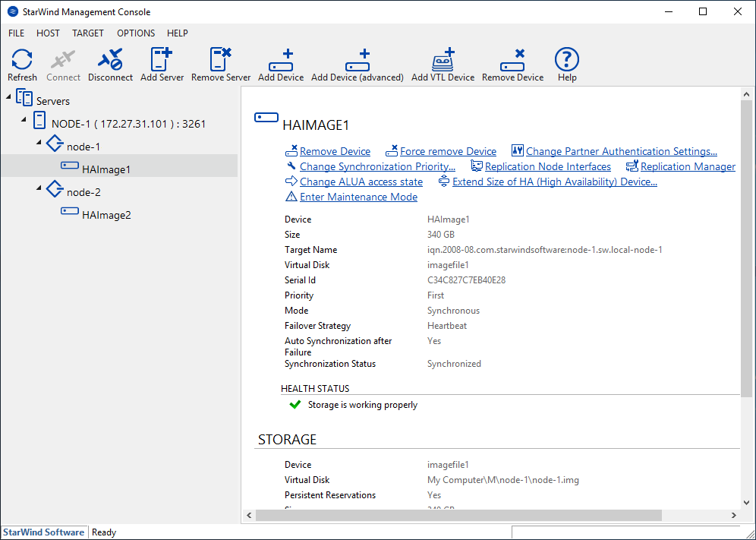Click the Add Device icon
The height and width of the screenshot is (540, 756).
pyautogui.click(x=281, y=60)
